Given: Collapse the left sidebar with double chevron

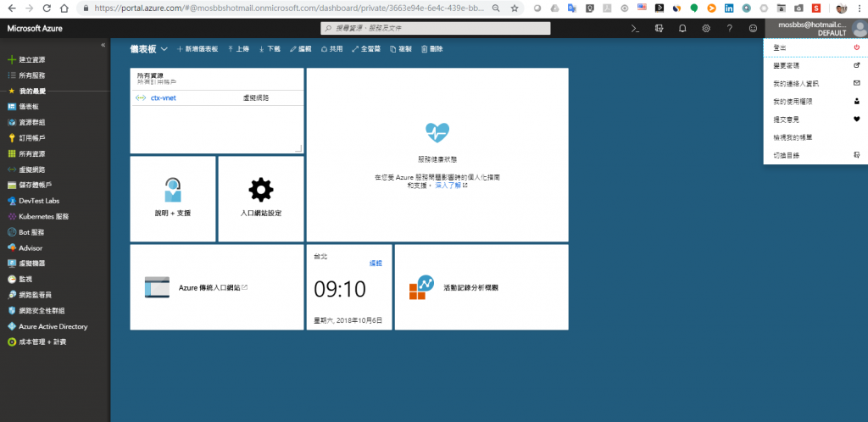Looking at the screenshot, I should click(x=103, y=46).
